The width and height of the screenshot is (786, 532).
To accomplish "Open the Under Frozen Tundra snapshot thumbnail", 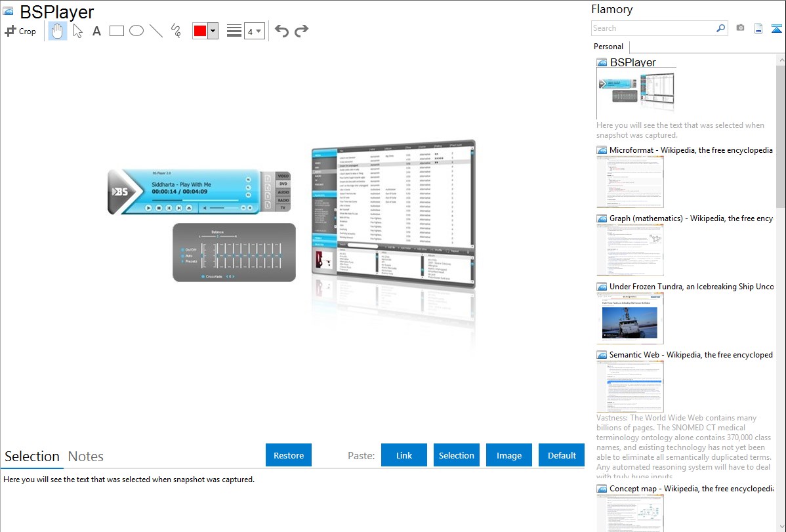I will [x=630, y=318].
